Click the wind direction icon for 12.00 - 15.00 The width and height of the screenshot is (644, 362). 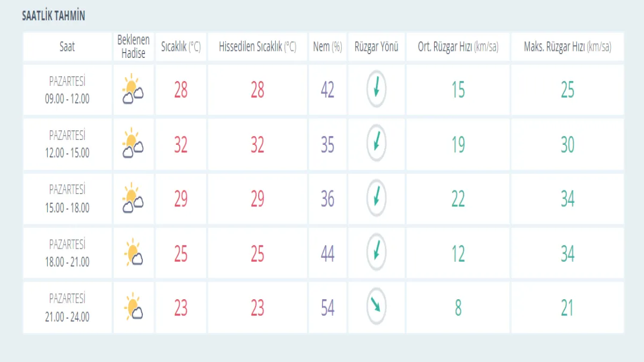376,143
